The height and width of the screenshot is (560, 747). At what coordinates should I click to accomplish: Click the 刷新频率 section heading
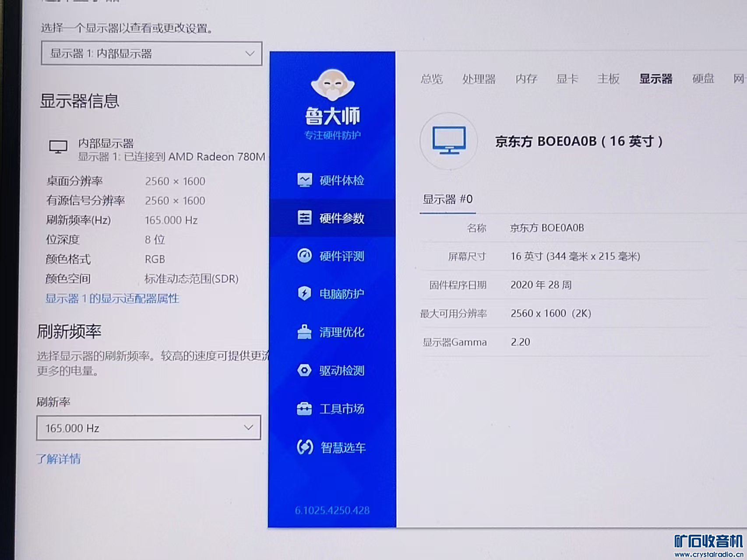pyautogui.click(x=69, y=331)
